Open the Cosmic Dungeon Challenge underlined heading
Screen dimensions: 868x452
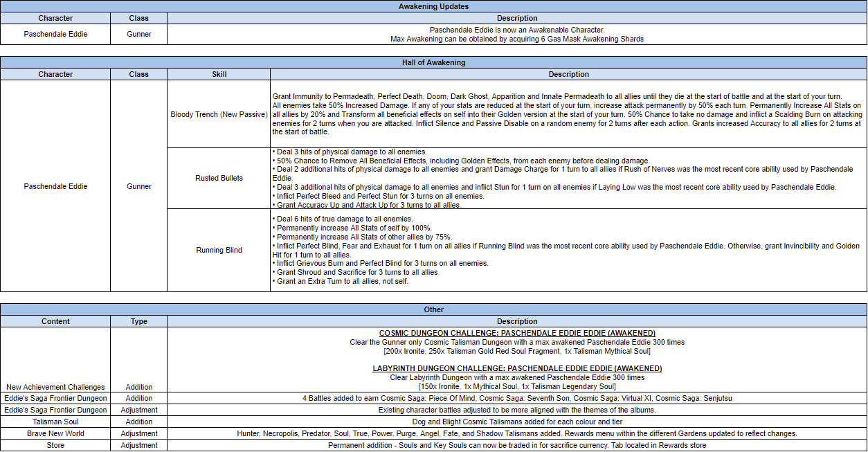point(516,333)
